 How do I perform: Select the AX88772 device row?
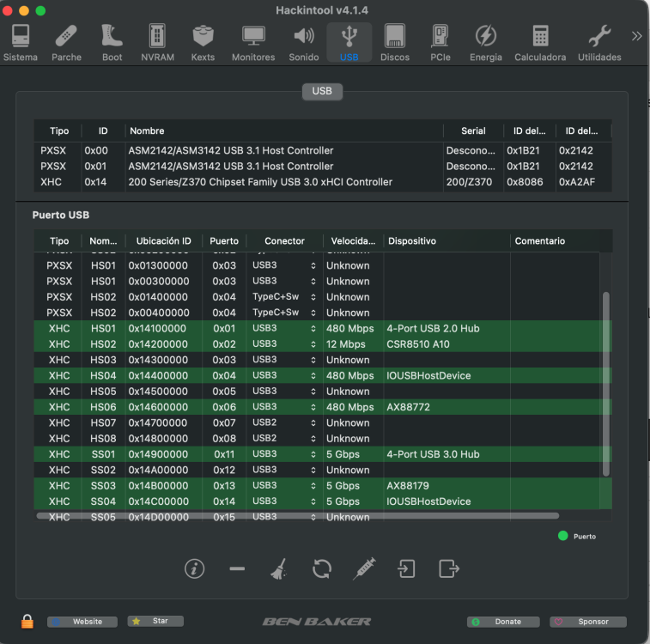(323, 407)
